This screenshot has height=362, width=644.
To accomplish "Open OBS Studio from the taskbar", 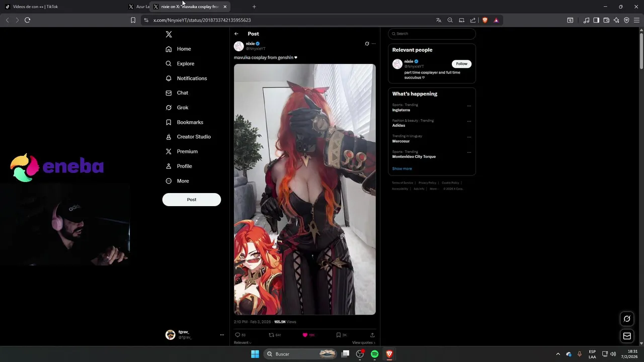I will point(360,354).
